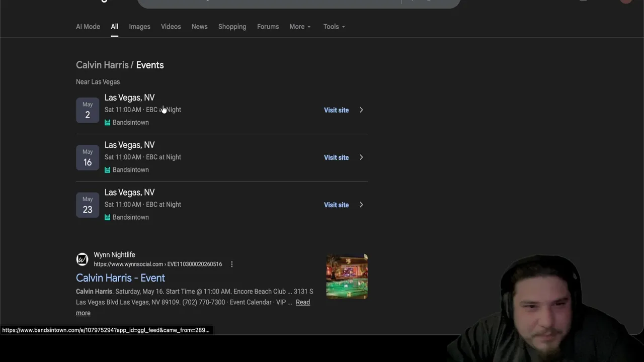Click the chevron arrow for May 23 event

click(361, 205)
